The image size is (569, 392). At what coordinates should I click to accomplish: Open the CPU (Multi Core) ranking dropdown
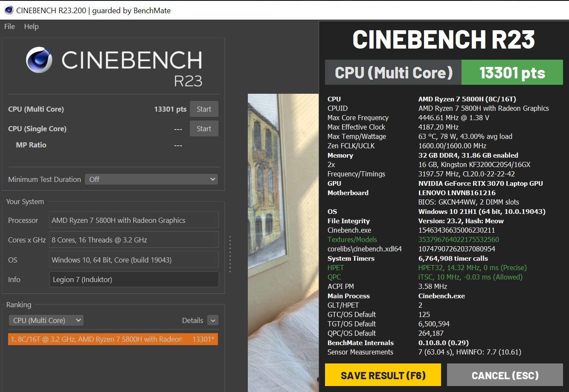(46, 320)
